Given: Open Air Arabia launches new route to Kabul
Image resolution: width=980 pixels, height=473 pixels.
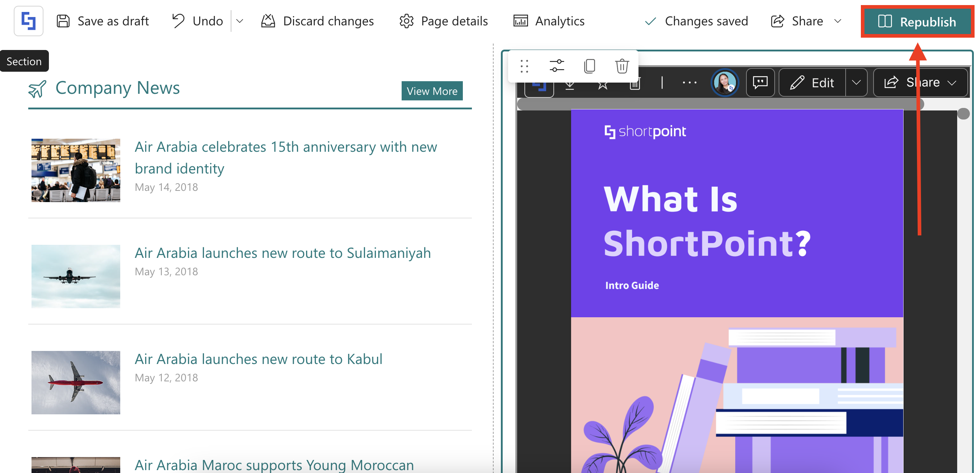Looking at the screenshot, I should pos(258,359).
